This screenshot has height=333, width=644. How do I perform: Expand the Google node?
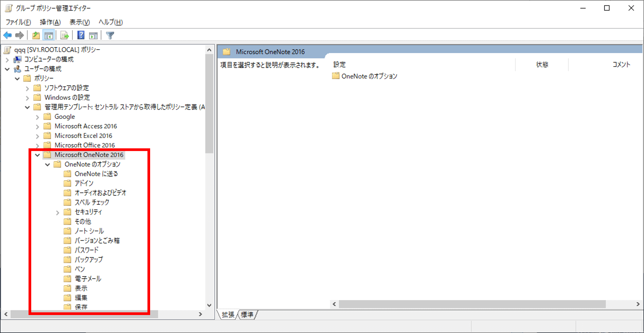[x=37, y=117]
